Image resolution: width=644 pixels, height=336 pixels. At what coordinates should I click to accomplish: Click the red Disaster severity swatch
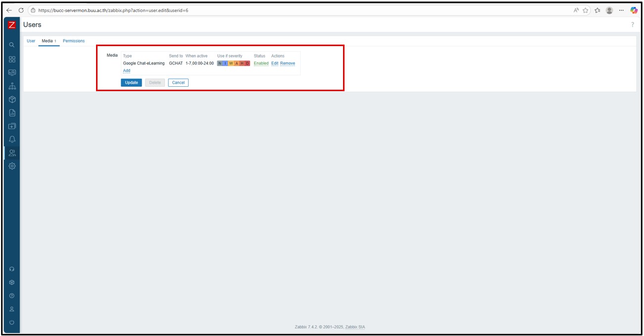[x=248, y=63]
